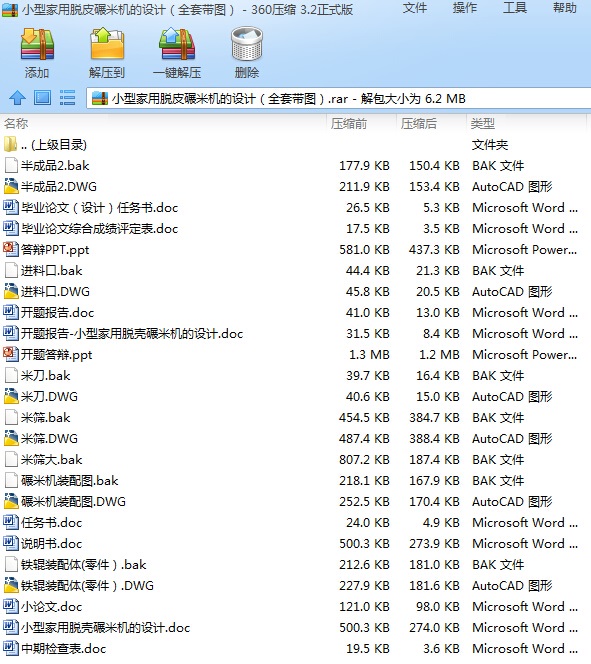Sort by 类型 column header

483,124
